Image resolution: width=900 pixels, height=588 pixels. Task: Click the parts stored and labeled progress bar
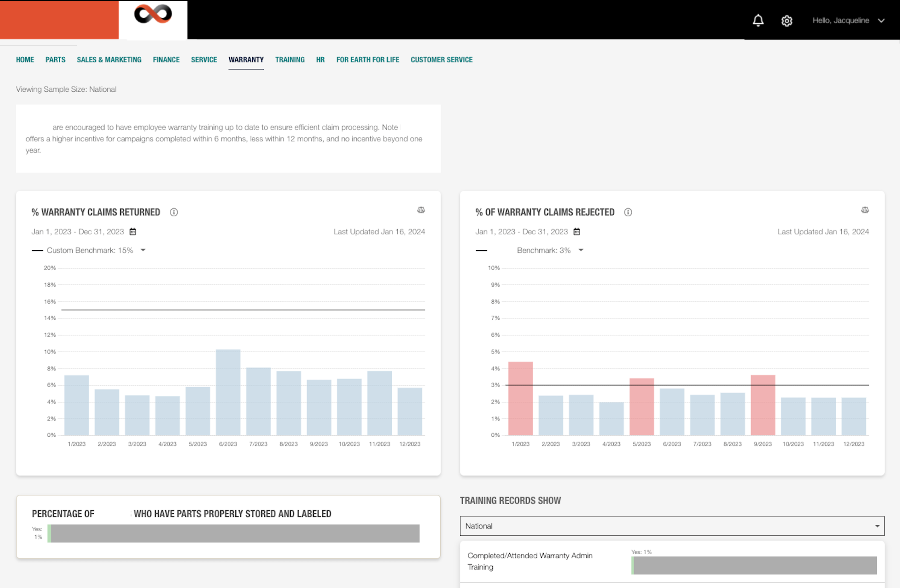(x=233, y=533)
